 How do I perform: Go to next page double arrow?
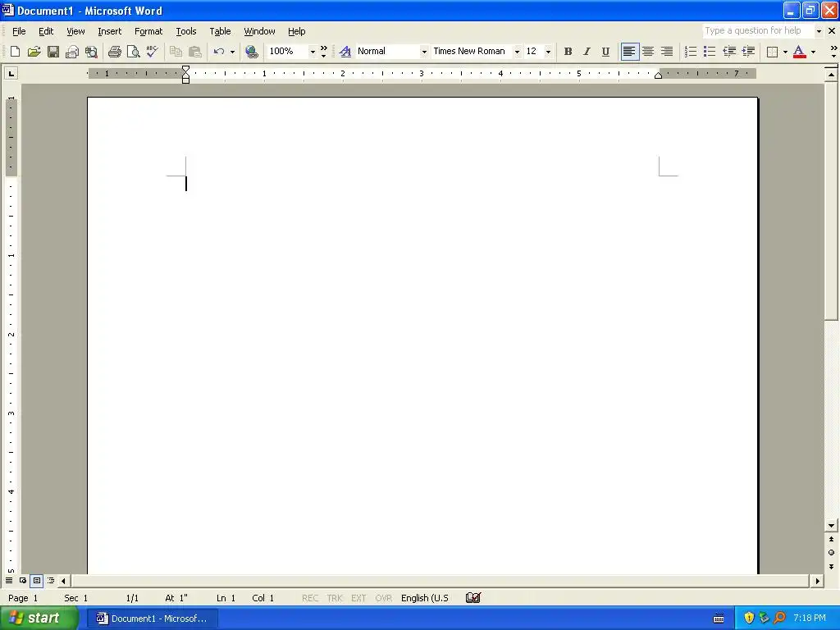(x=831, y=566)
